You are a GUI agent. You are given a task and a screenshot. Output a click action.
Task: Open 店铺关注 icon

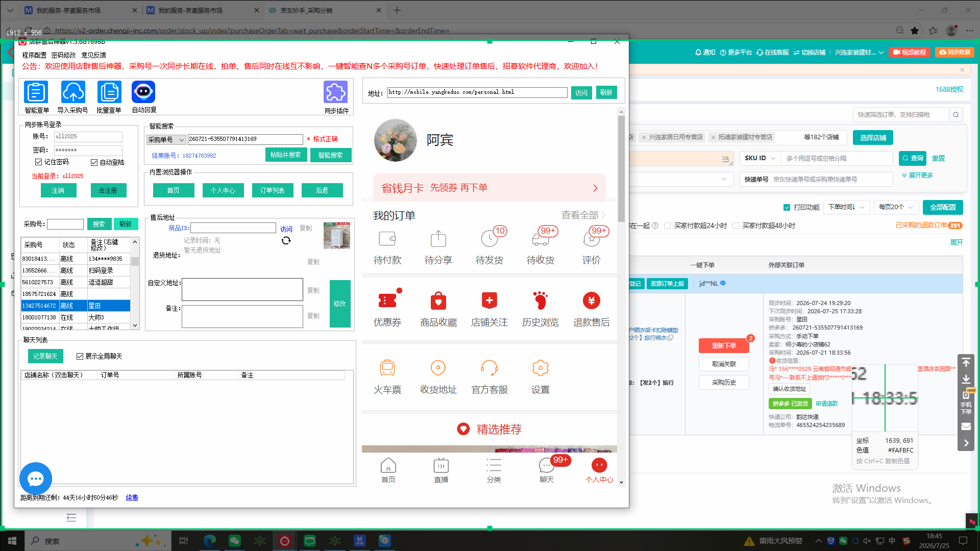point(489,300)
